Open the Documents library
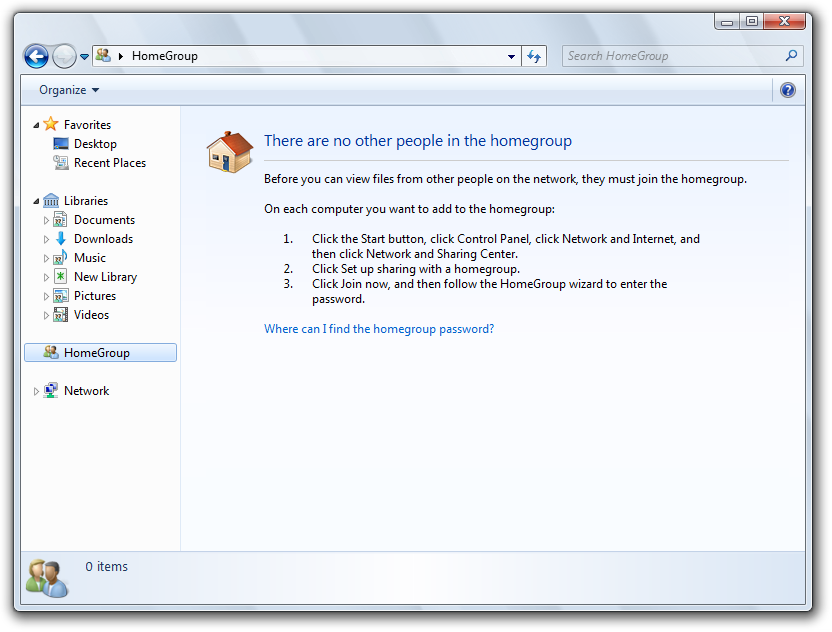This screenshot has width=832, height=632. pos(105,220)
